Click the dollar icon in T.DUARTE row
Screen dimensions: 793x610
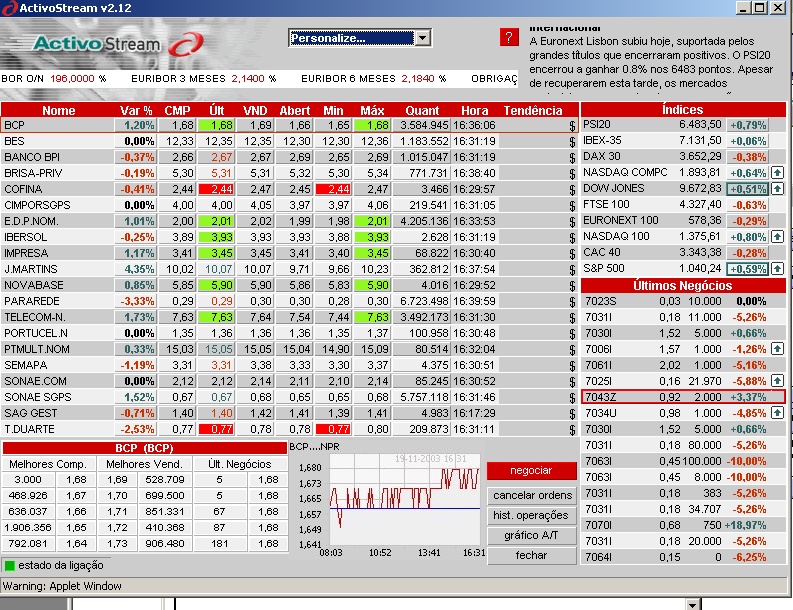click(572, 430)
